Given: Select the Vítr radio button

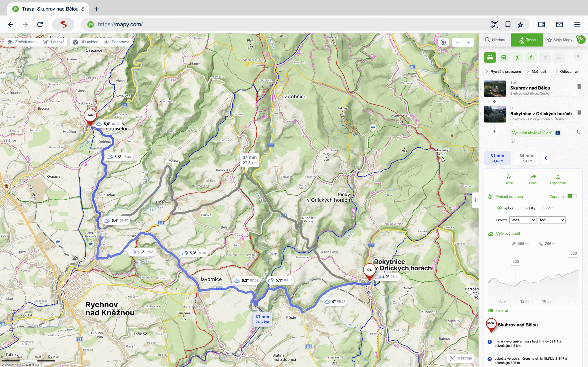Looking at the screenshot, I should coord(544,208).
